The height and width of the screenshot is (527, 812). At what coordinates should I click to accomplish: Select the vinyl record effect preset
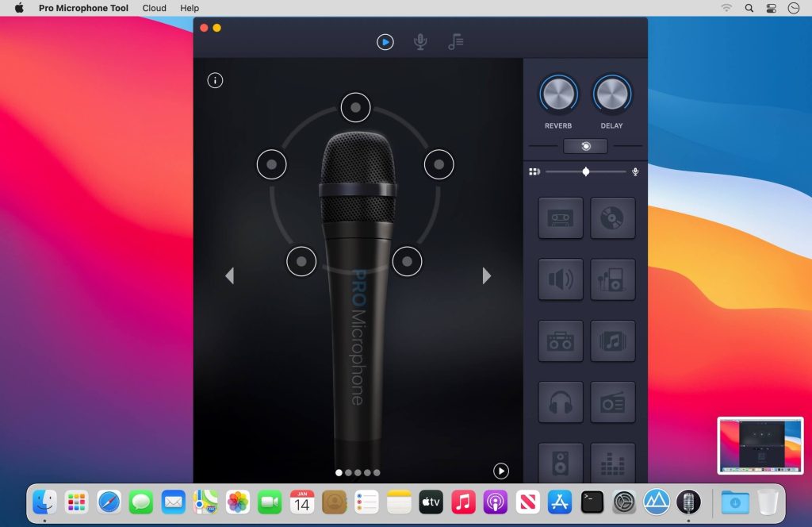click(x=612, y=217)
